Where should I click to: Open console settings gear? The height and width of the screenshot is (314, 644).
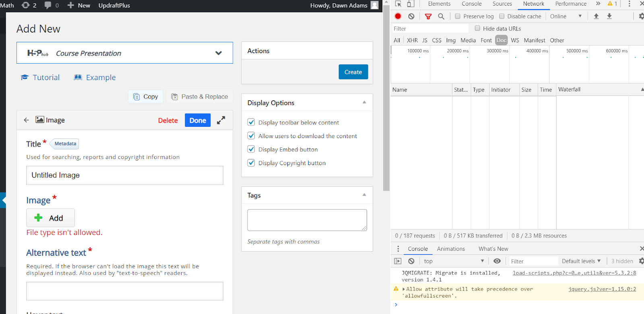(x=641, y=261)
